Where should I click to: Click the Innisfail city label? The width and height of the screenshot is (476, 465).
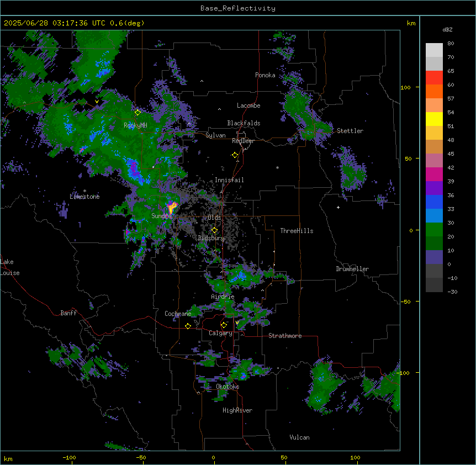(x=229, y=180)
